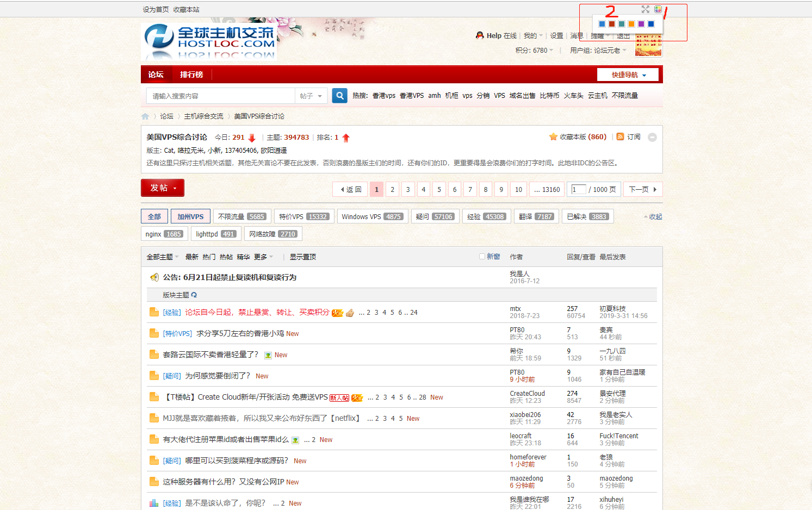This screenshot has width=812, height=510.
Task: Click the user avatar thumbnail
Action: 648,45
